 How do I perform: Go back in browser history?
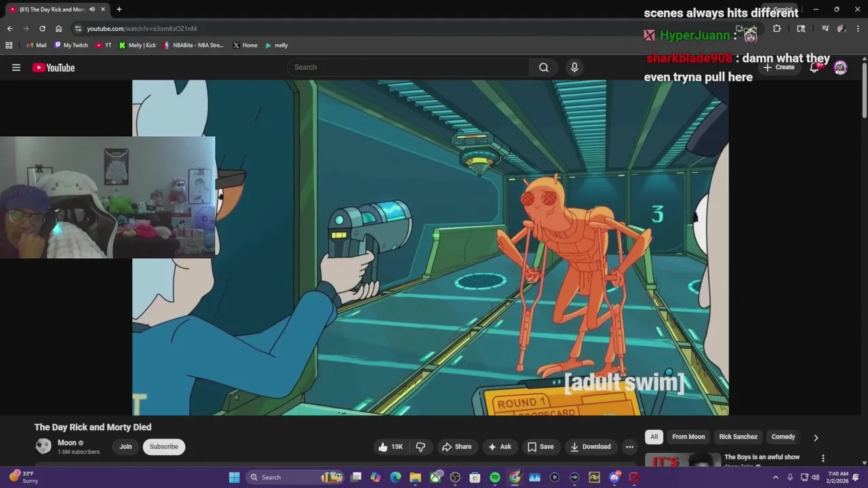click(9, 28)
